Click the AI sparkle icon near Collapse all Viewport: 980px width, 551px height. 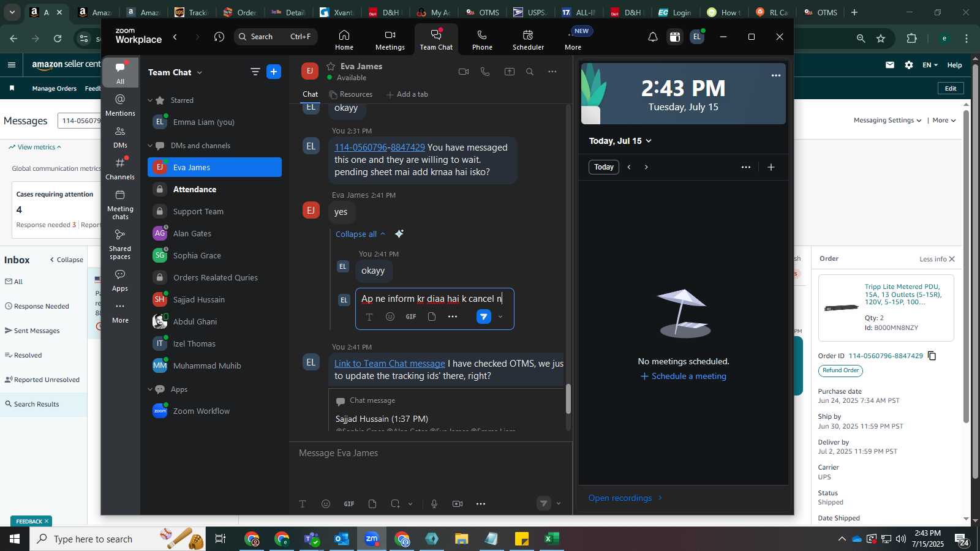pos(399,234)
